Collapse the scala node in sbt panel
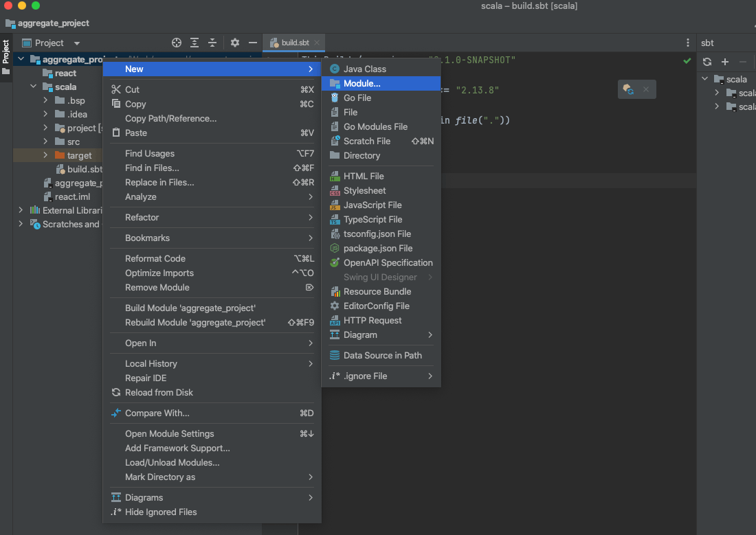 pyautogui.click(x=705, y=79)
